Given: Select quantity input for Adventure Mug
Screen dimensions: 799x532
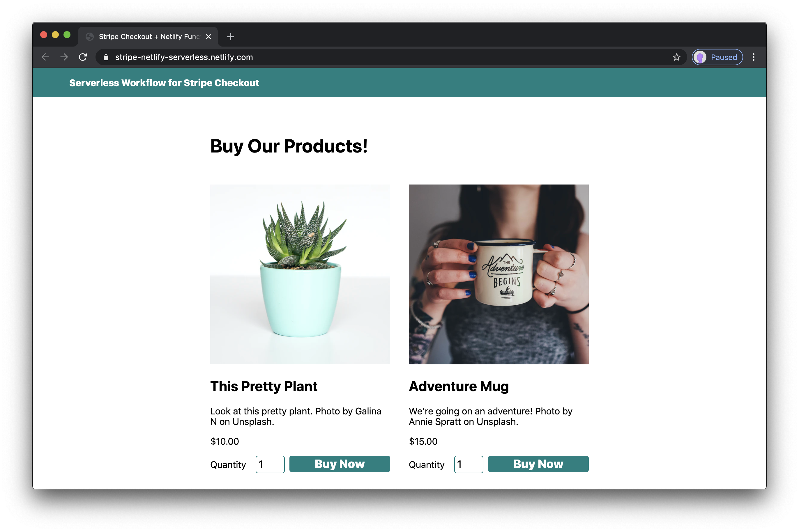Looking at the screenshot, I should (x=468, y=464).
